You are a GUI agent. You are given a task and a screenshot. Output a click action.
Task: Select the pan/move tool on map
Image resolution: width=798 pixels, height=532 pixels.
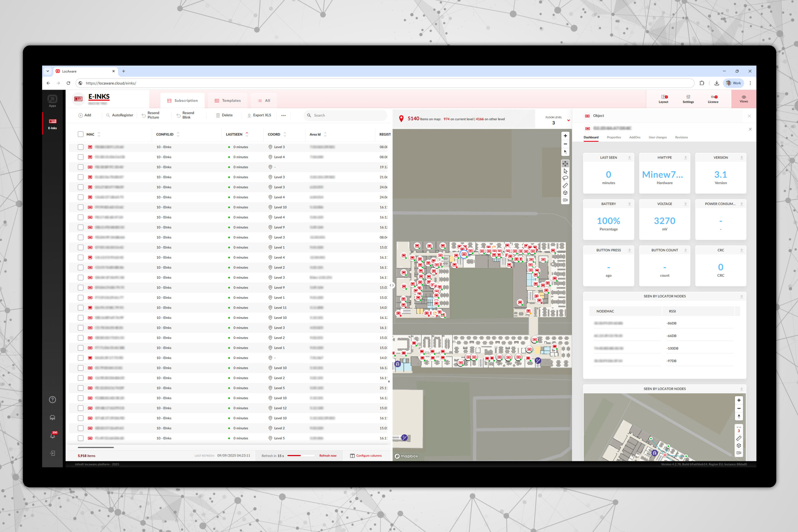click(565, 164)
